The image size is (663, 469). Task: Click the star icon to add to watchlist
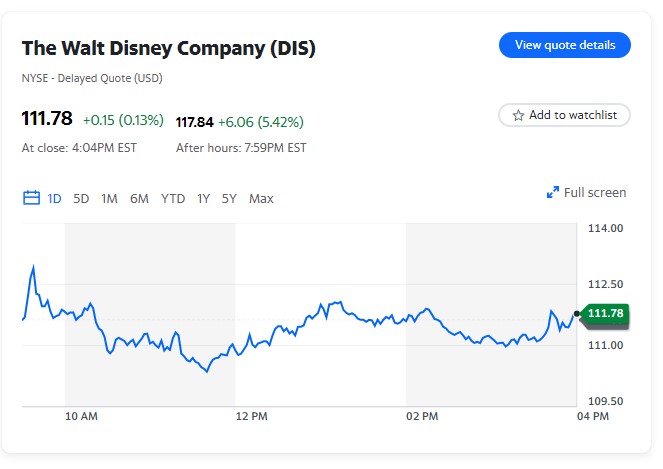click(518, 116)
